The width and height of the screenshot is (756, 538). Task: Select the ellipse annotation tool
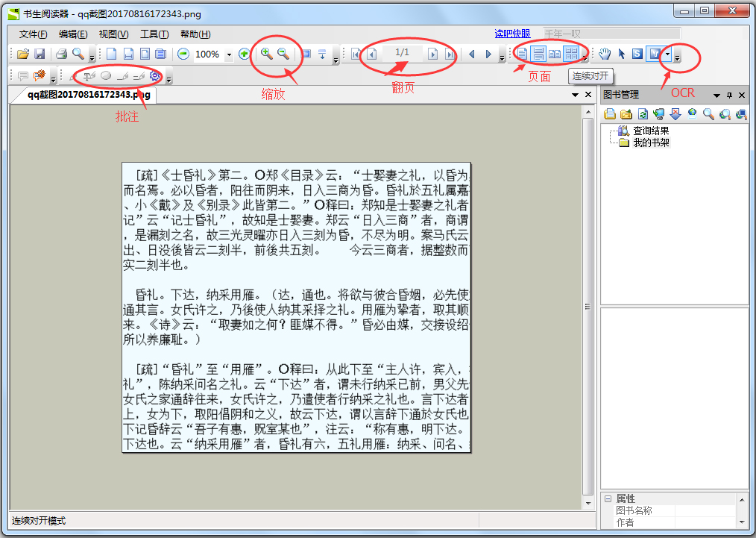click(106, 75)
